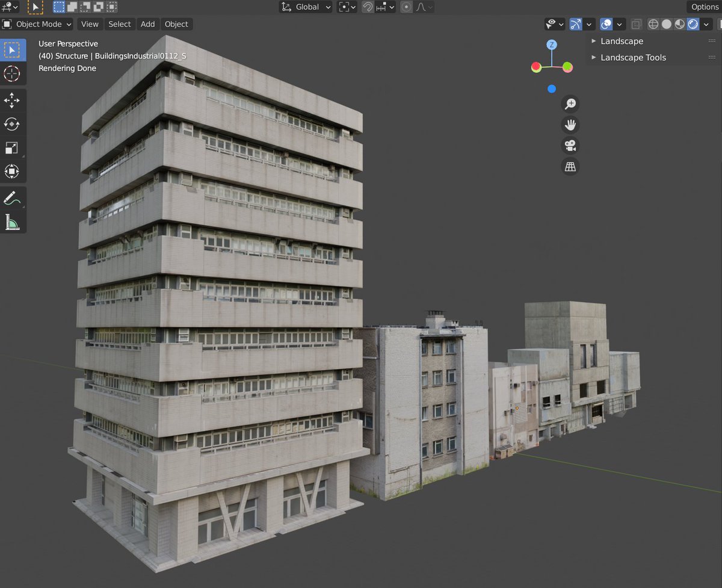Toggle viewport gizmos visibility
Viewport: 722px width, 588px height.
576,24
